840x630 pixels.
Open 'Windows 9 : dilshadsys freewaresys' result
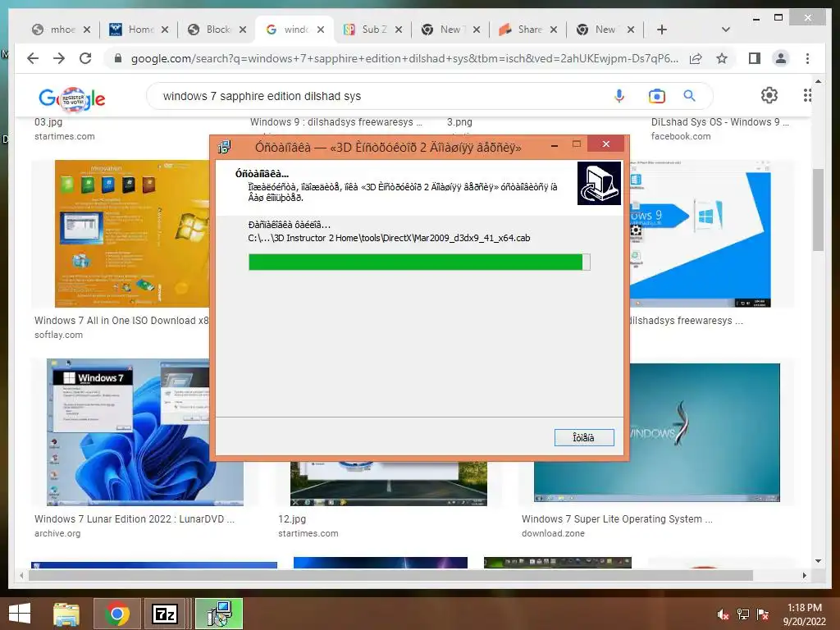click(x=336, y=122)
